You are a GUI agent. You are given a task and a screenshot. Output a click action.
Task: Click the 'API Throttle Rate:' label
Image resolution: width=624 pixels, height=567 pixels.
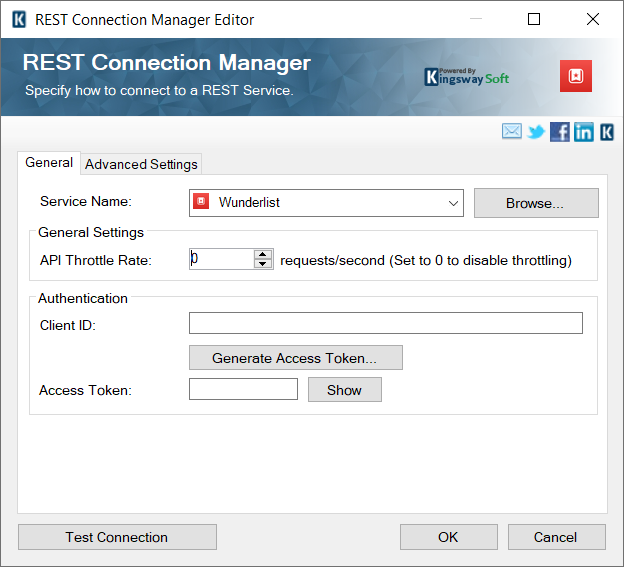pyautogui.click(x=96, y=260)
